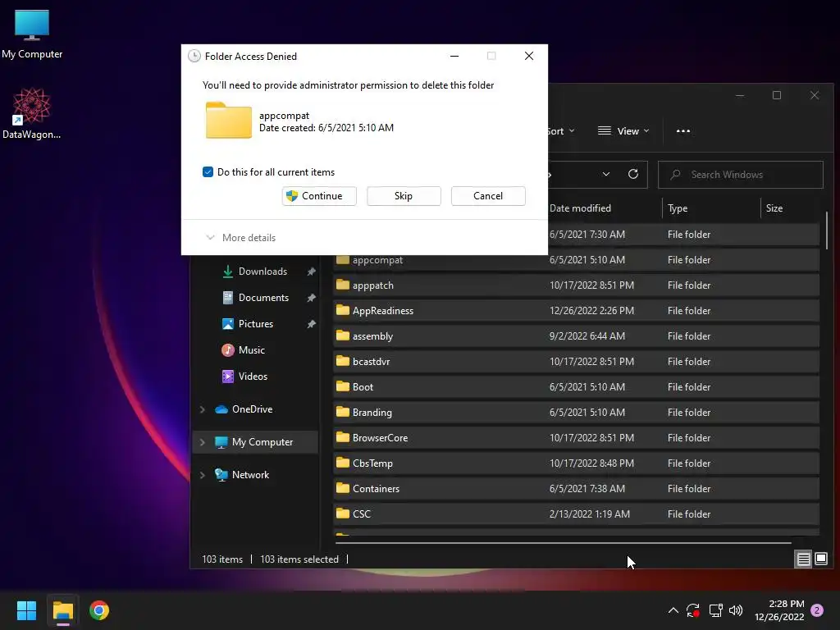The height and width of the screenshot is (630, 840).
Task: Open DataWagon desktop shortcut
Action: point(32,113)
